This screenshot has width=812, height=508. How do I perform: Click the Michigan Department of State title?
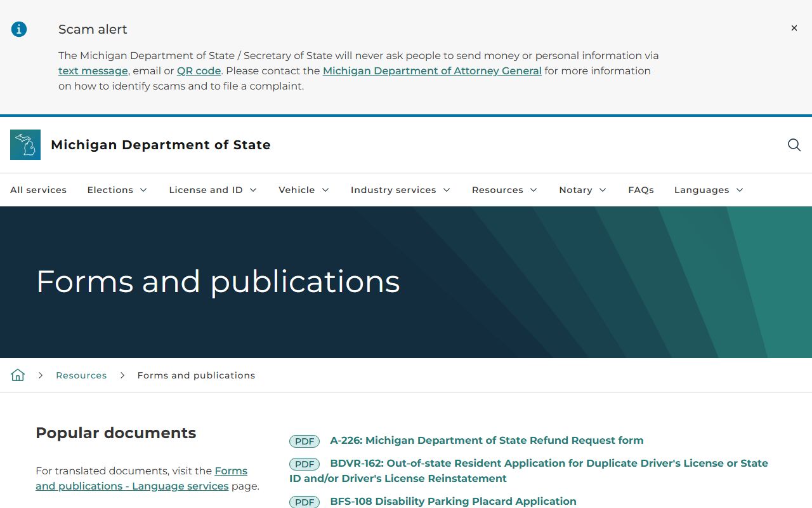coord(160,145)
